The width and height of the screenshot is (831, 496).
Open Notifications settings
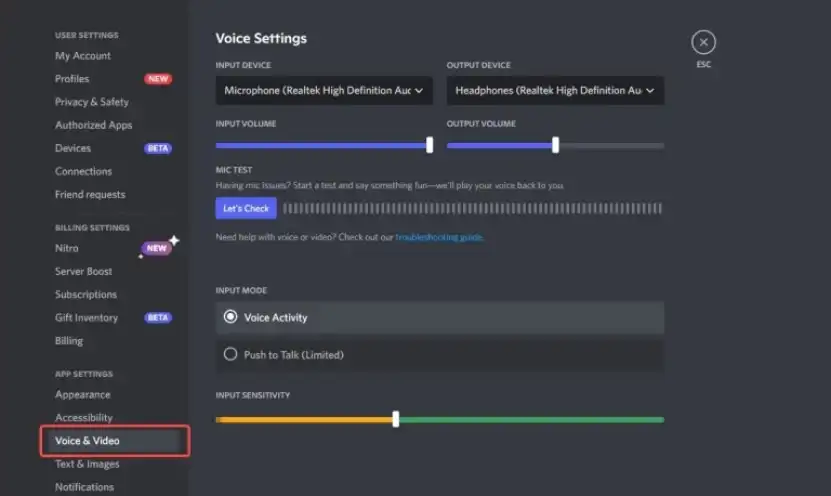pos(84,487)
